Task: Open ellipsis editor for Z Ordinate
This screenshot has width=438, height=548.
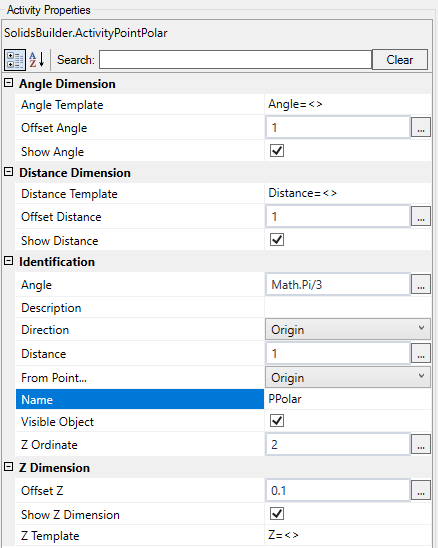Action: pos(421,445)
